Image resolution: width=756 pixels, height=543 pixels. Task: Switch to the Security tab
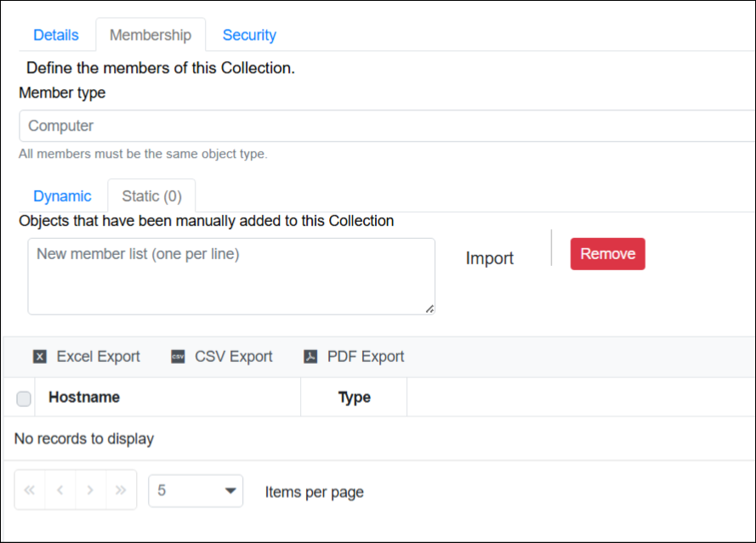coord(249,35)
